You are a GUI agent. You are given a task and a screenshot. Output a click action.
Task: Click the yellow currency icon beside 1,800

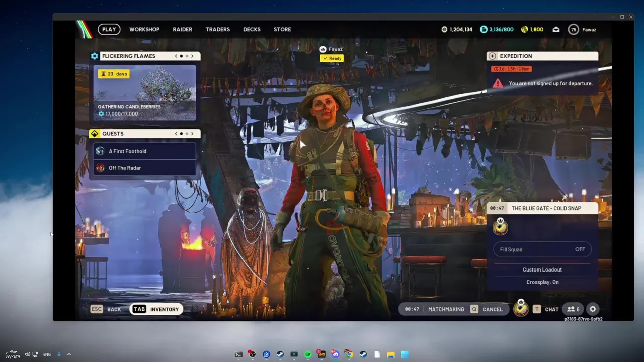coord(525,29)
